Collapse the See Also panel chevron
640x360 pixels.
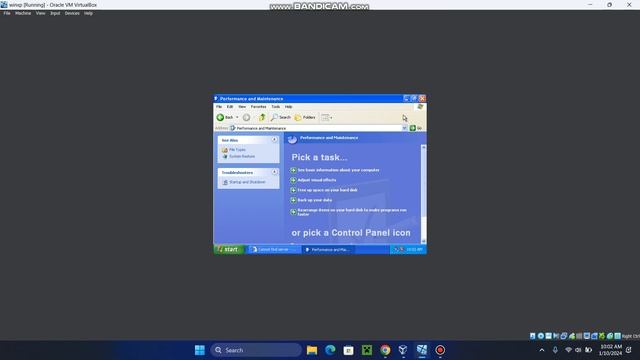click(274, 140)
